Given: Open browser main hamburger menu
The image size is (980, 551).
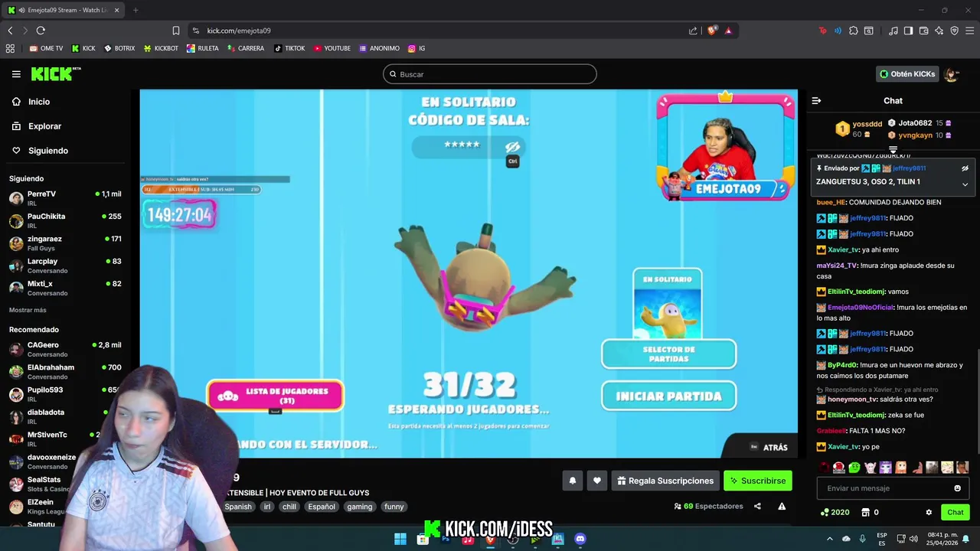Looking at the screenshot, I should pyautogui.click(x=969, y=31).
